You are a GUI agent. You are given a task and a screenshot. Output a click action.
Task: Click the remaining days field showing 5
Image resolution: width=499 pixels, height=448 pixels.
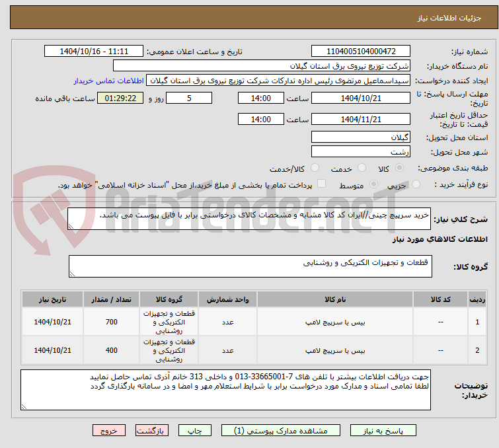pos(189,98)
